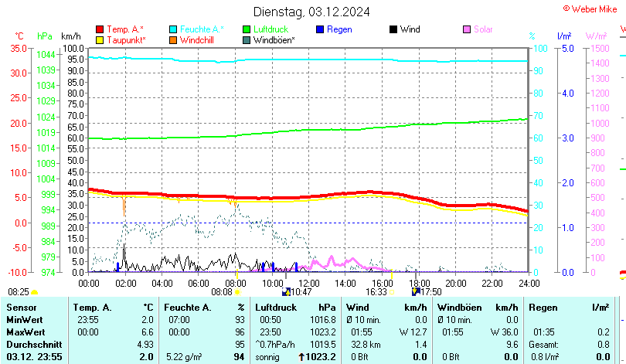This screenshot has height=364, width=626.
Task: Click the orange Windchill legend swatch
Action: (173, 40)
